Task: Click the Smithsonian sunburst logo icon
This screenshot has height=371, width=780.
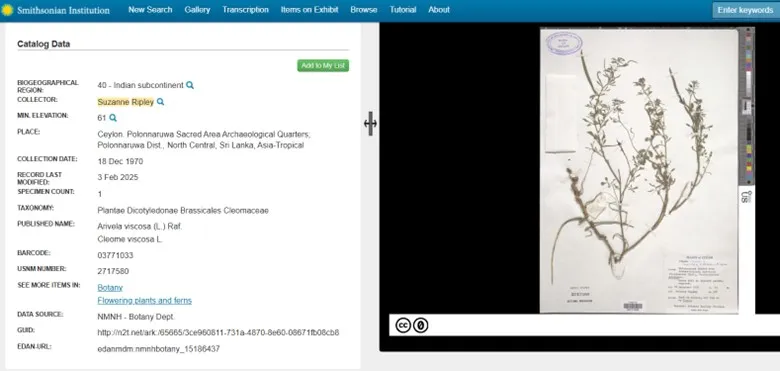Action: click(x=7, y=10)
